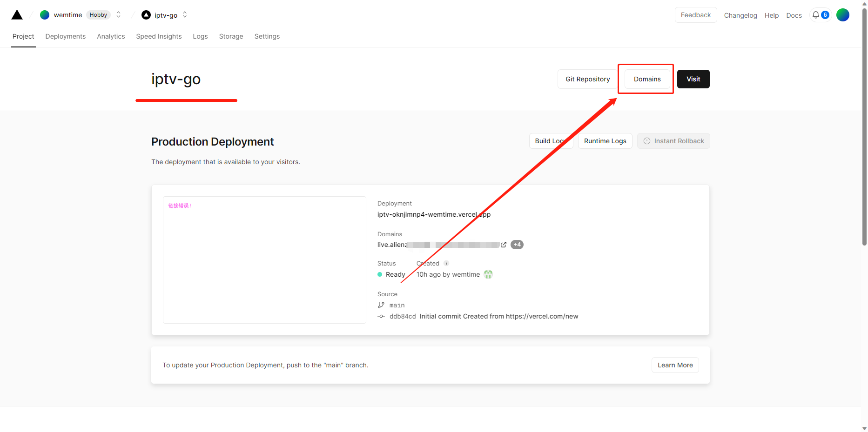Open the iptv-oknjimnp4-wemtime.vercel.app deployment link
Image resolution: width=868 pixels, height=432 pixels.
[434, 214]
